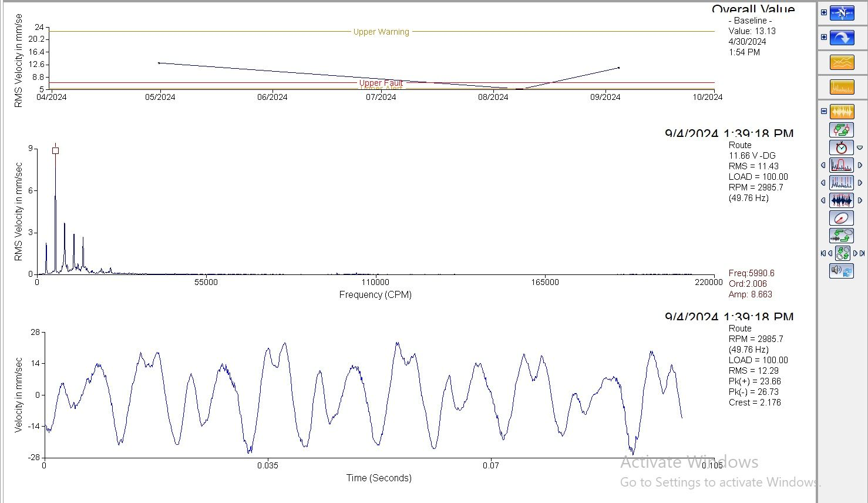Select the orange waveform plot icon
Screen dimensions: 868x503
842,112
